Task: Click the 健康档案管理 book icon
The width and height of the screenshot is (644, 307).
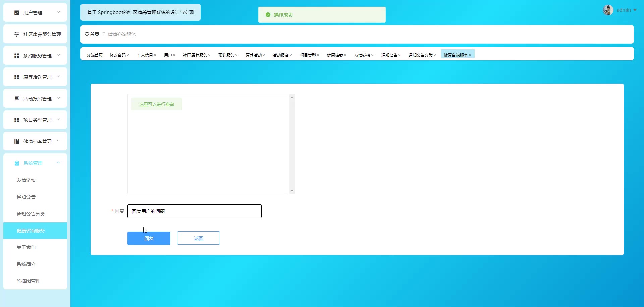Action: coord(17,141)
